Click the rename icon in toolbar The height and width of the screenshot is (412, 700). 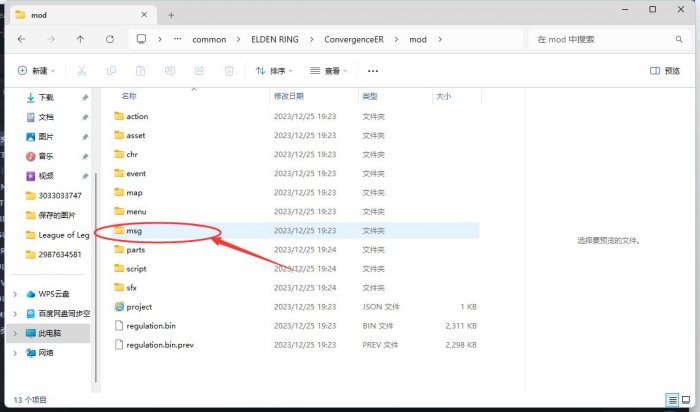170,71
